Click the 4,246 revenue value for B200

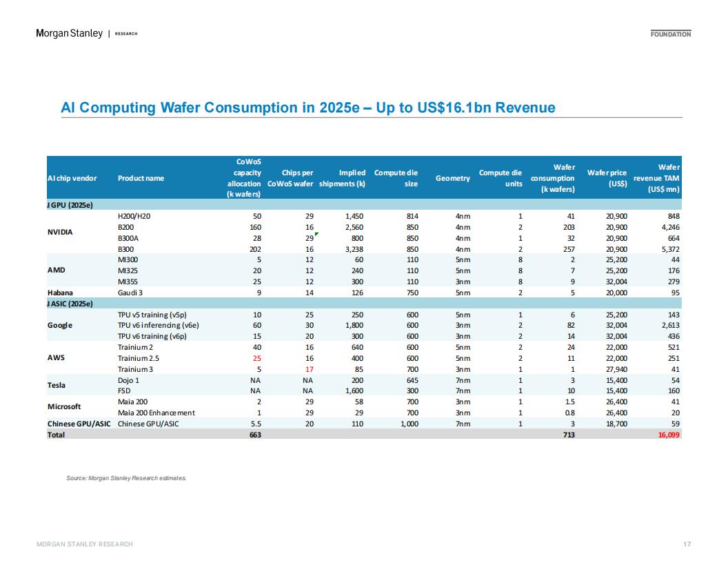click(x=670, y=227)
